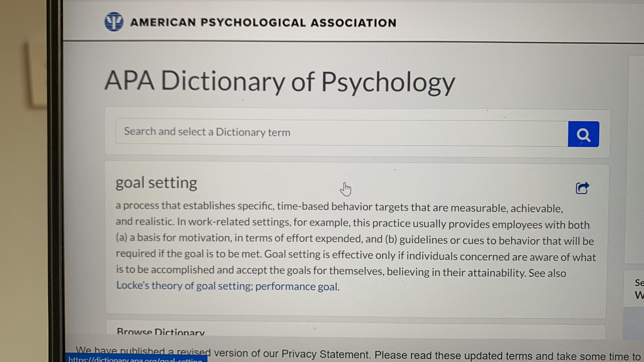The width and height of the screenshot is (644, 362).
Task: Open Locke's theory of goal setting link
Action: tap(184, 286)
